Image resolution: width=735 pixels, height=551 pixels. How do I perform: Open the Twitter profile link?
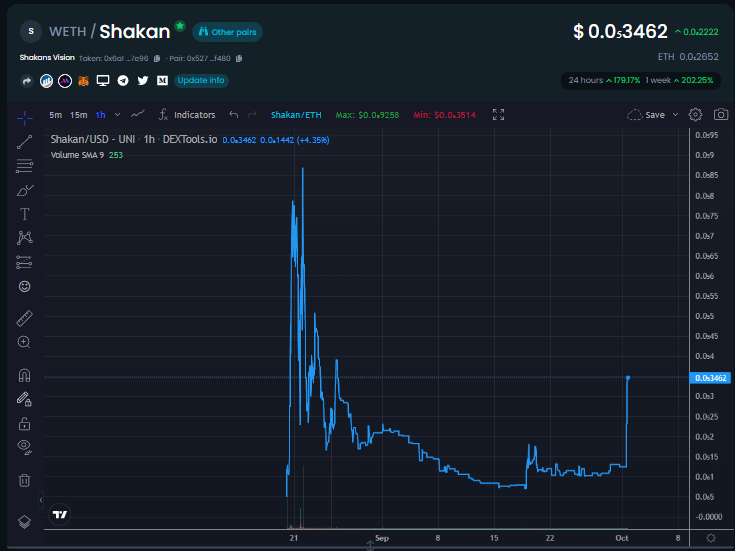click(143, 81)
